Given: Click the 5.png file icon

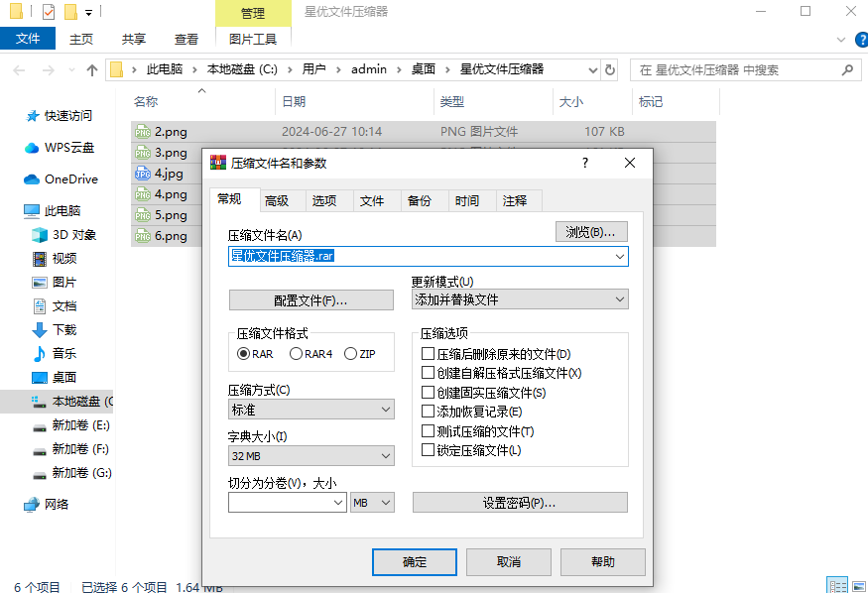Looking at the screenshot, I should 143,215.
